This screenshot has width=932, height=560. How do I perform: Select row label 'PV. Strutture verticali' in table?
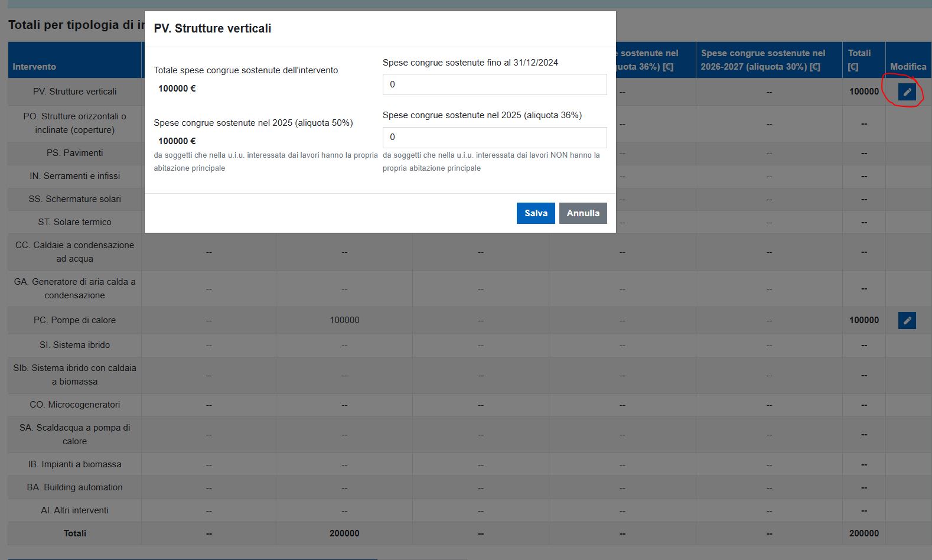click(x=75, y=92)
